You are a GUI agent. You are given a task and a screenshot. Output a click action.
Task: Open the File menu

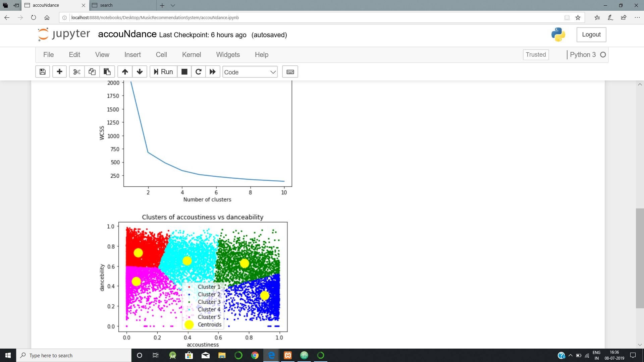point(48,55)
